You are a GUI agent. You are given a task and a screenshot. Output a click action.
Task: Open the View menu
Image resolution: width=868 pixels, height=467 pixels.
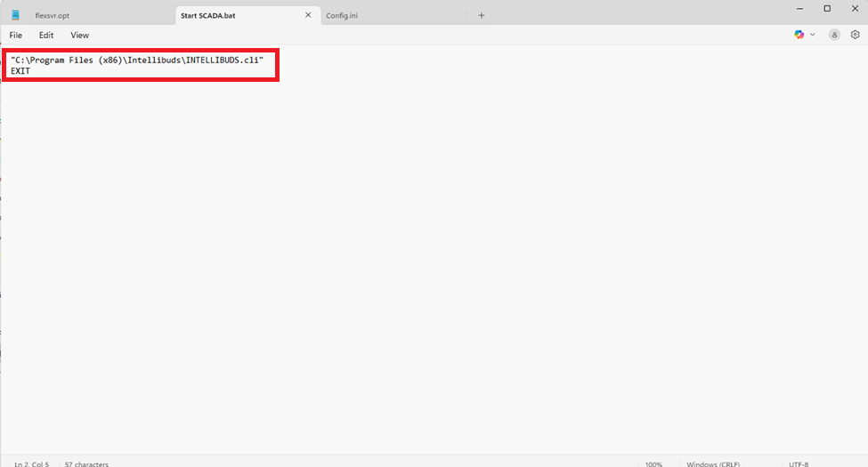coord(79,35)
